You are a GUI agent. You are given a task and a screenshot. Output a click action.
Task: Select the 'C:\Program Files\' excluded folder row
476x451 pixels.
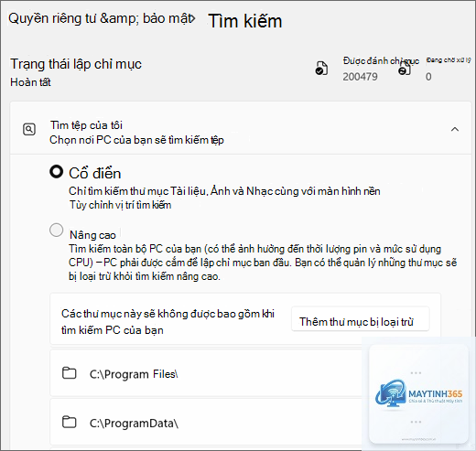(x=245, y=373)
